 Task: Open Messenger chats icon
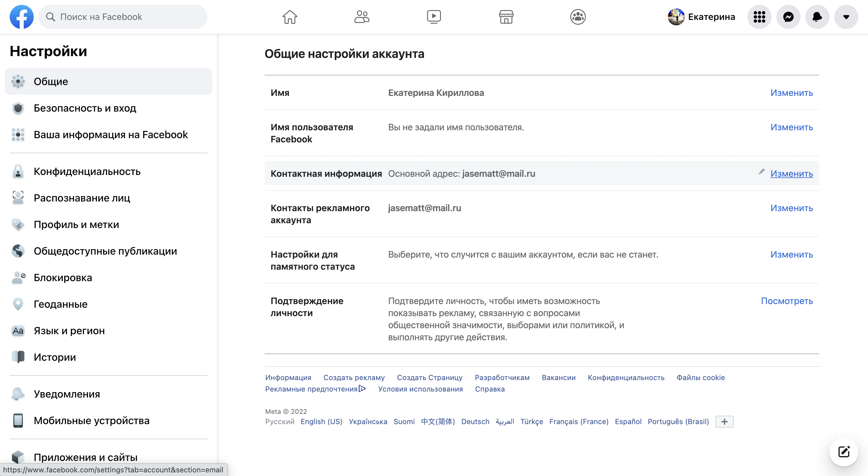pyautogui.click(x=788, y=17)
